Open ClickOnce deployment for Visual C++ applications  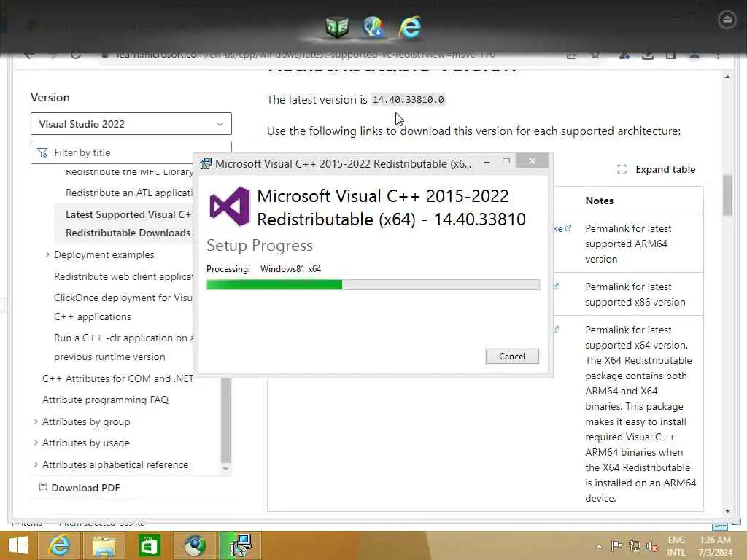click(123, 307)
